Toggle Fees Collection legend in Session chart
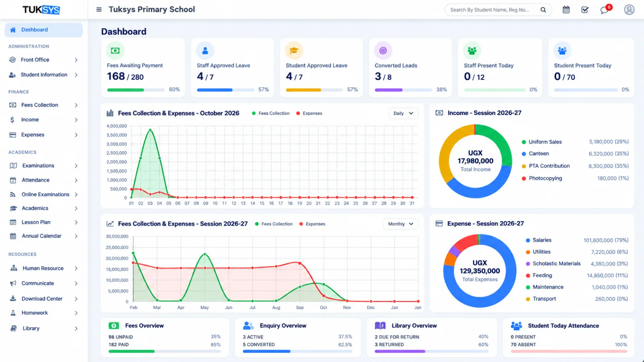 pyautogui.click(x=274, y=224)
